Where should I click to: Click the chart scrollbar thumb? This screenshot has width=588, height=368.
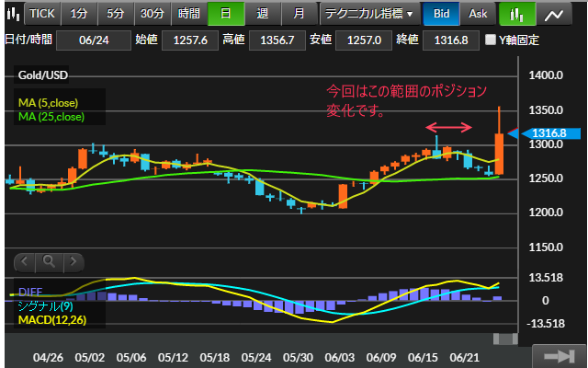coord(505,339)
